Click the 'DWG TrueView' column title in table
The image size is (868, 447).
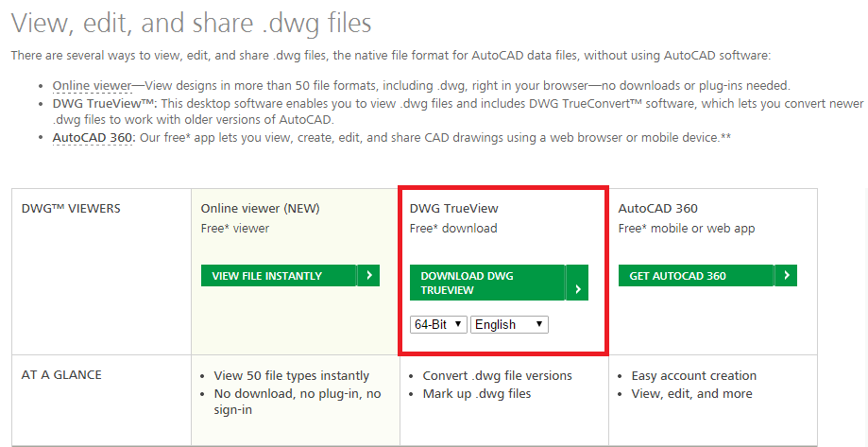pos(454,208)
